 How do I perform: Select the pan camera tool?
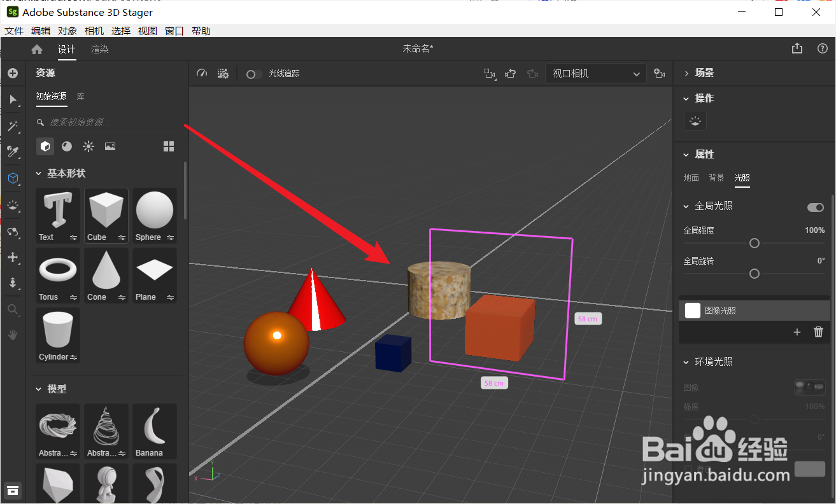point(13,257)
